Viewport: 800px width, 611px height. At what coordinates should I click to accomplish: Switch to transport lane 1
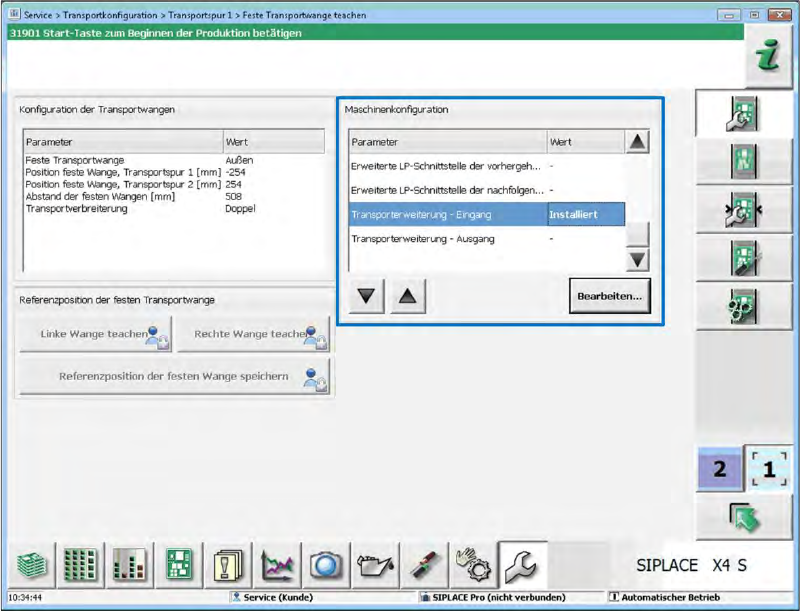[769, 469]
